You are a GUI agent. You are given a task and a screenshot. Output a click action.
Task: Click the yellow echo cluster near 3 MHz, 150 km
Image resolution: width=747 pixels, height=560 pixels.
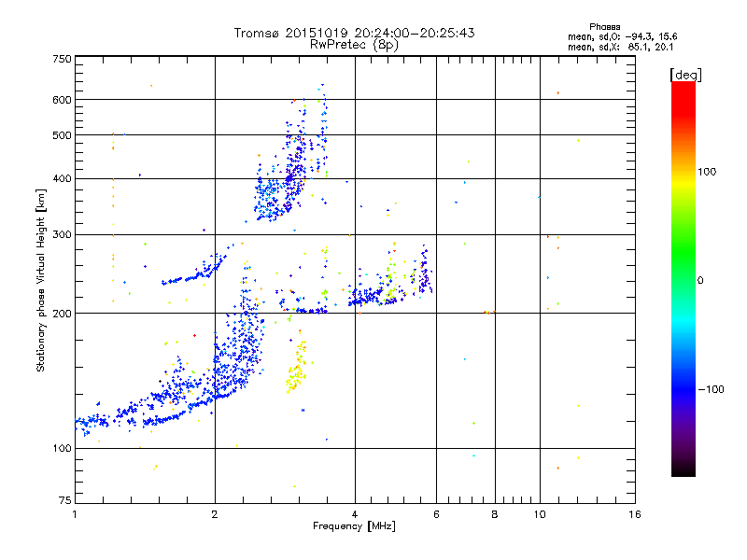(x=298, y=367)
